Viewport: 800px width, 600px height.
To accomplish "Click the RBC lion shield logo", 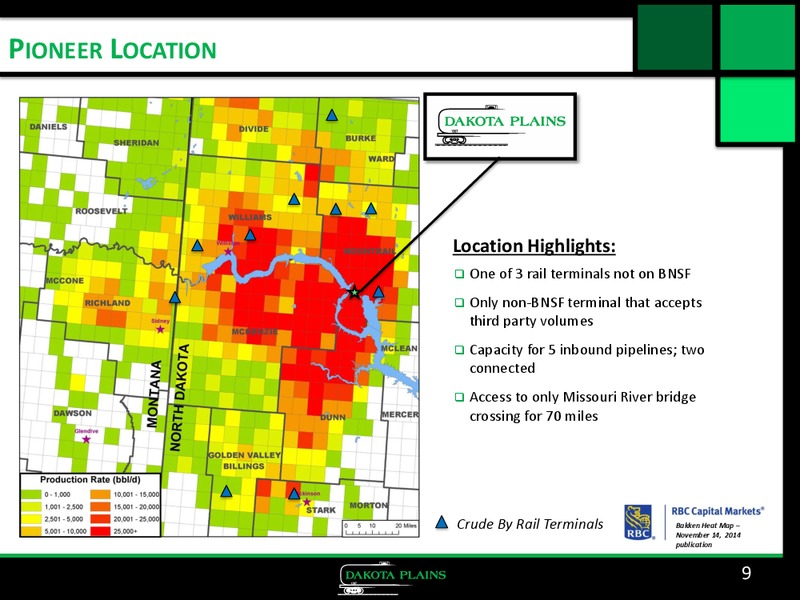I will [x=638, y=522].
